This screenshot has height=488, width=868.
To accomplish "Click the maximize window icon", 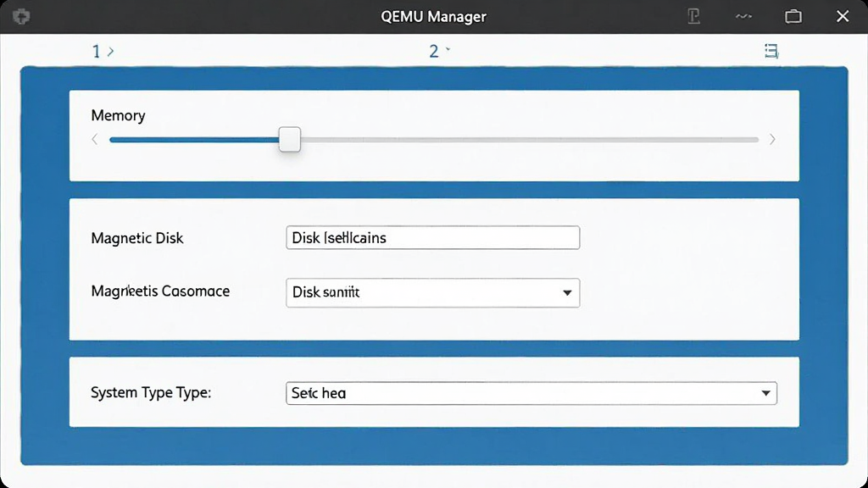I will click(793, 16).
